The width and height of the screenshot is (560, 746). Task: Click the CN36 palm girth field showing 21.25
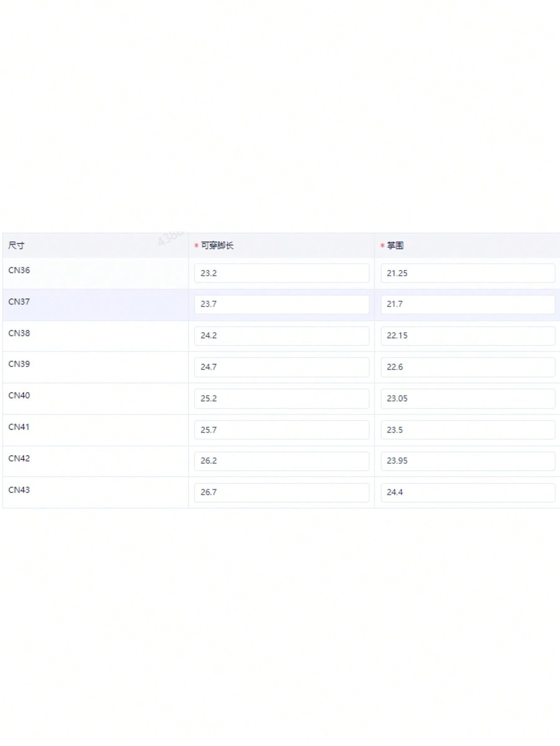tap(467, 273)
